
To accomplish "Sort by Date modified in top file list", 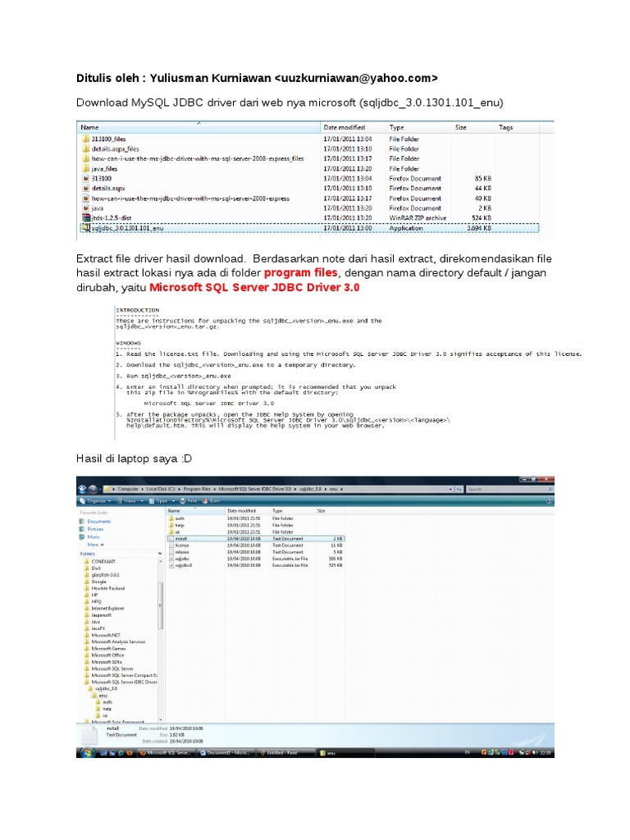I will pos(353,127).
